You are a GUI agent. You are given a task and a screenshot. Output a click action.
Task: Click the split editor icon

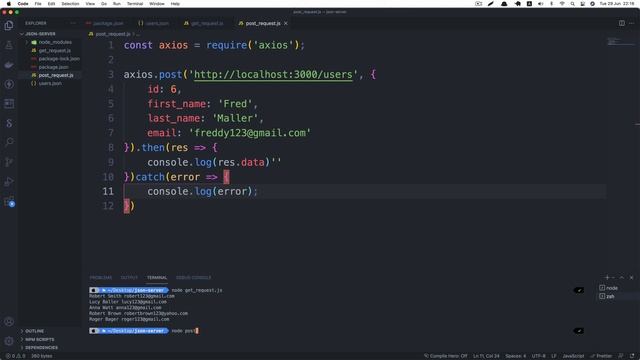click(x=622, y=23)
